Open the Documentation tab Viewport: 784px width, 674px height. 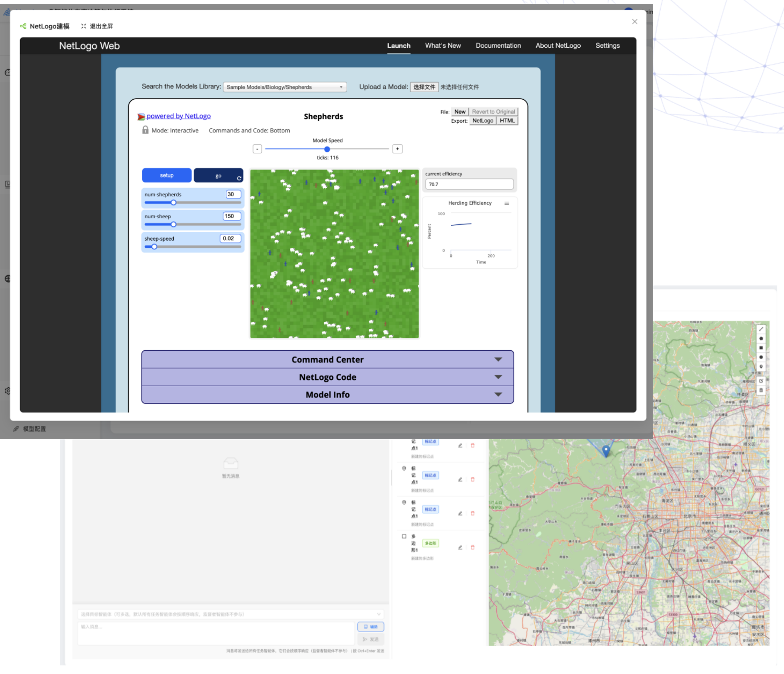(x=498, y=46)
